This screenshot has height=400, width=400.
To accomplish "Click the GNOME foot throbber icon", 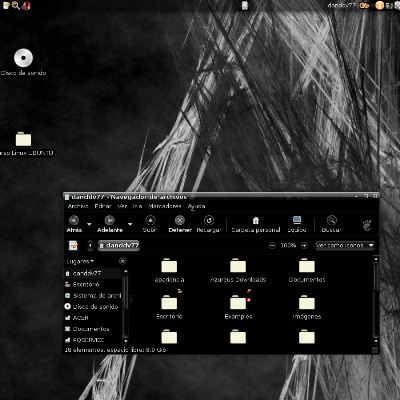I will [x=367, y=225].
